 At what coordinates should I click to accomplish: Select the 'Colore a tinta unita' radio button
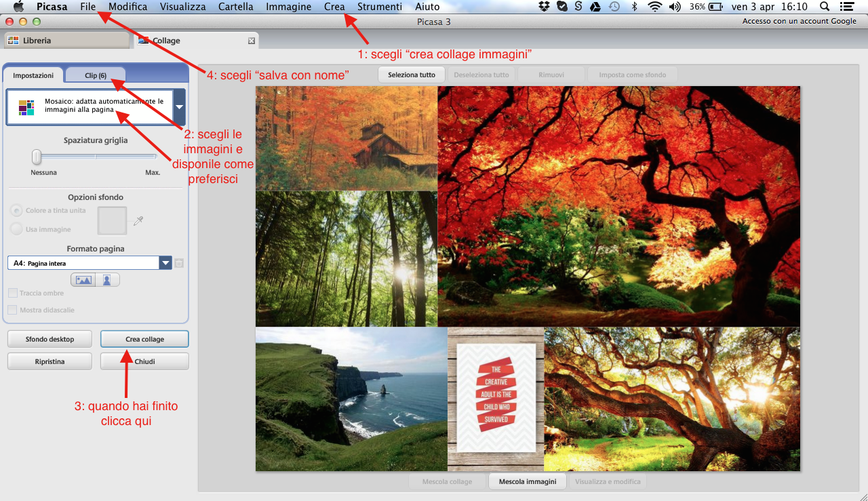[x=16, y=211]
